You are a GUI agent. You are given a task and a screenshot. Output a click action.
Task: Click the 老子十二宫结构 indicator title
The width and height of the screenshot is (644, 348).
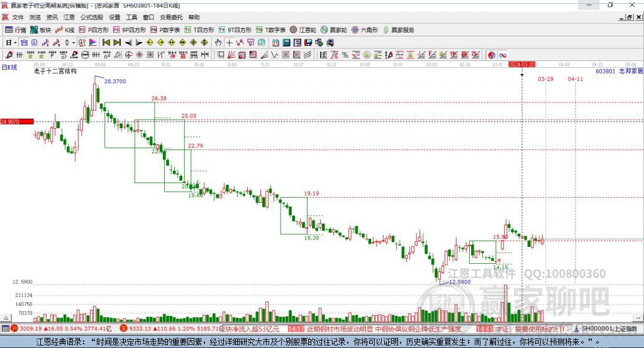click(55, 71)
